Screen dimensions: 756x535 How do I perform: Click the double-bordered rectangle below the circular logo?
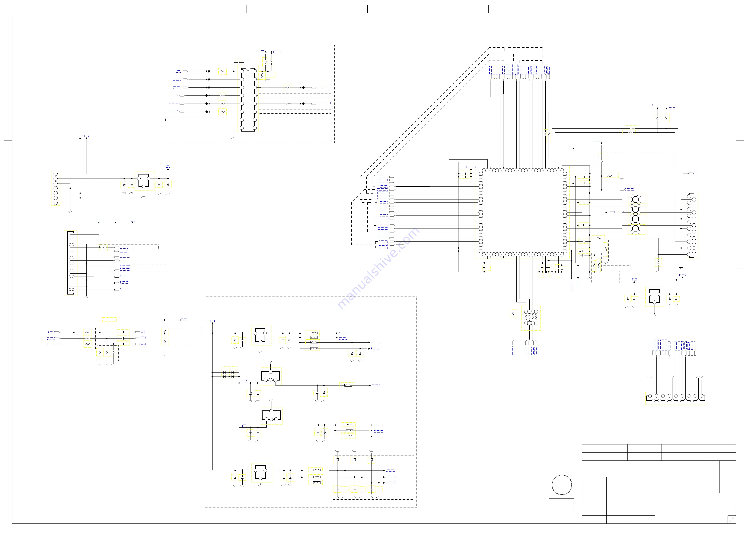561,504
